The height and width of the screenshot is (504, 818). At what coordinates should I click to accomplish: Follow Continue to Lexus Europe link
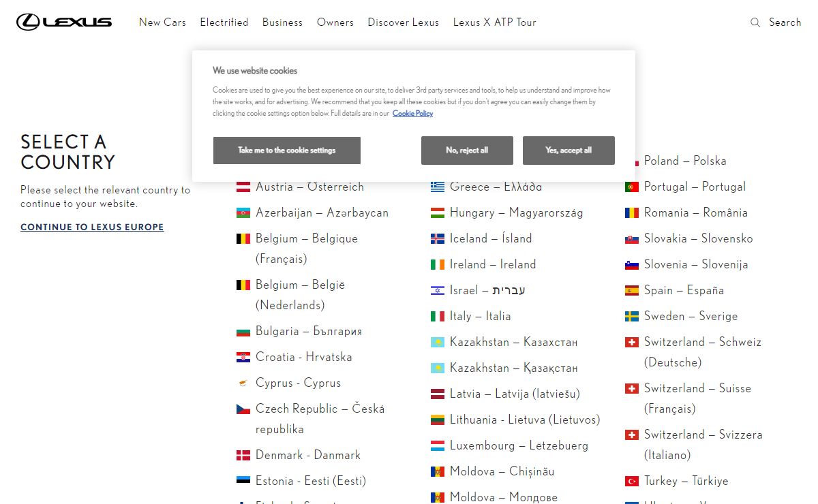coord(92,227)
